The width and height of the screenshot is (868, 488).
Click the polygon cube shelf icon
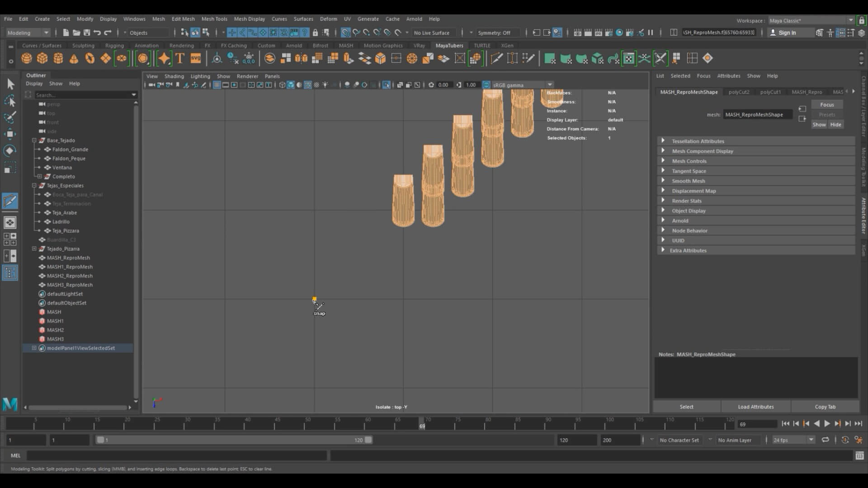(x=42, y=58)
